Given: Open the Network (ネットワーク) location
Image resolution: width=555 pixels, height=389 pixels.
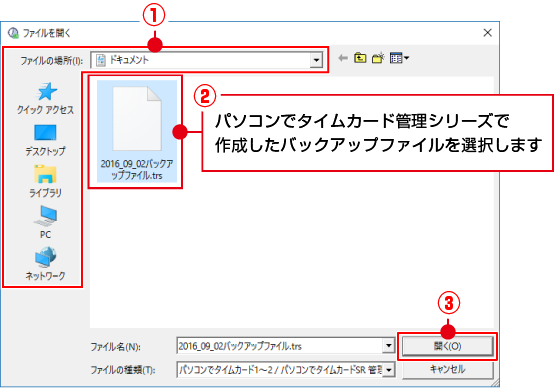Looking at the screenshot, I should tap(45, 264).
